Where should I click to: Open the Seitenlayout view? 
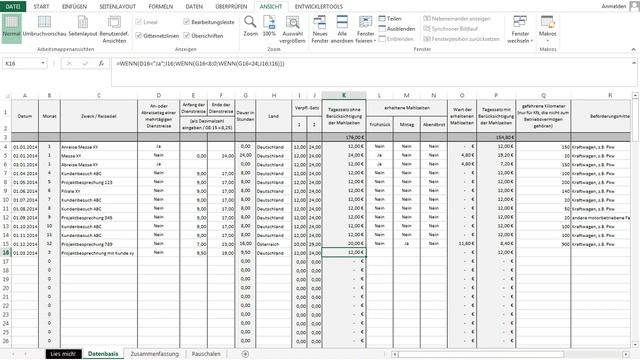coord(83,28)
